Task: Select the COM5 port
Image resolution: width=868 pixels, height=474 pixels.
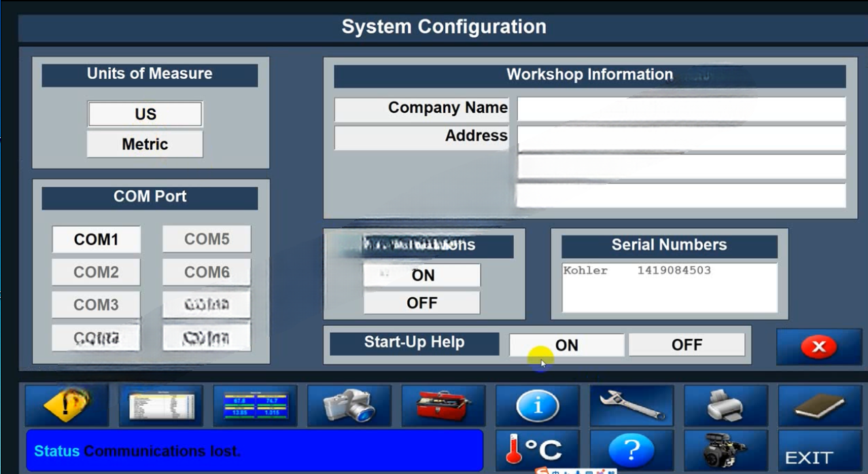Action: 207,239
